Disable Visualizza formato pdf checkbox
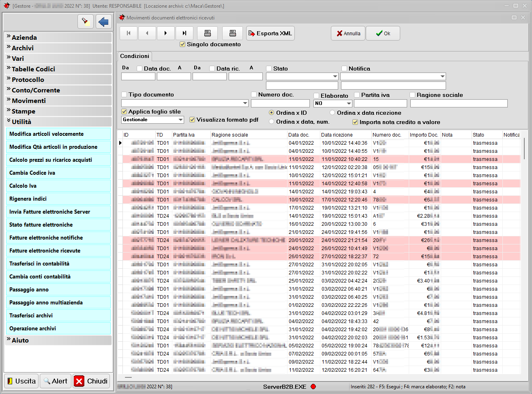Screen dimensions: 532x394 (x=193, y=120)
